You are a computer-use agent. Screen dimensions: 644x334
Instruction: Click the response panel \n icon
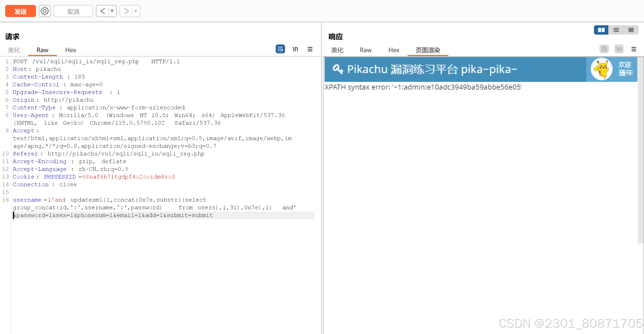(x=619, y=49)
